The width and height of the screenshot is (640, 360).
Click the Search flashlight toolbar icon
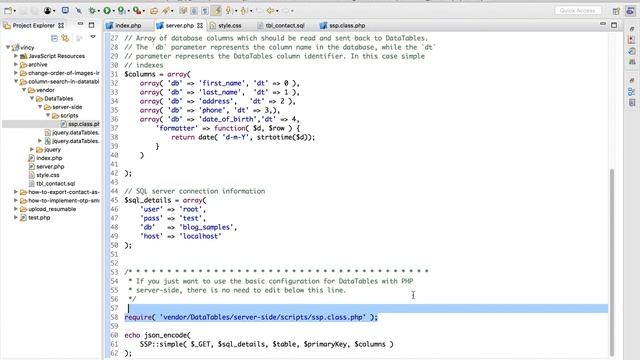(x=165, y=11)
